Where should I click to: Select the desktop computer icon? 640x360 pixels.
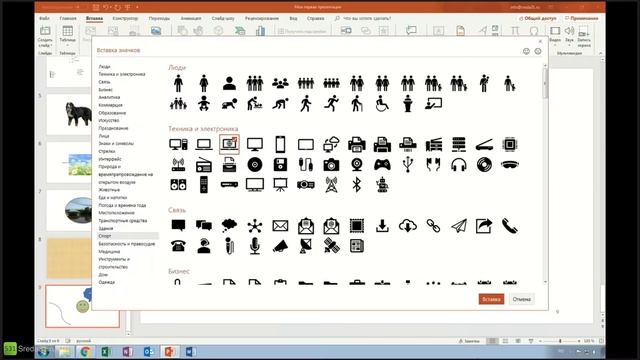click(x=178, y=144)
